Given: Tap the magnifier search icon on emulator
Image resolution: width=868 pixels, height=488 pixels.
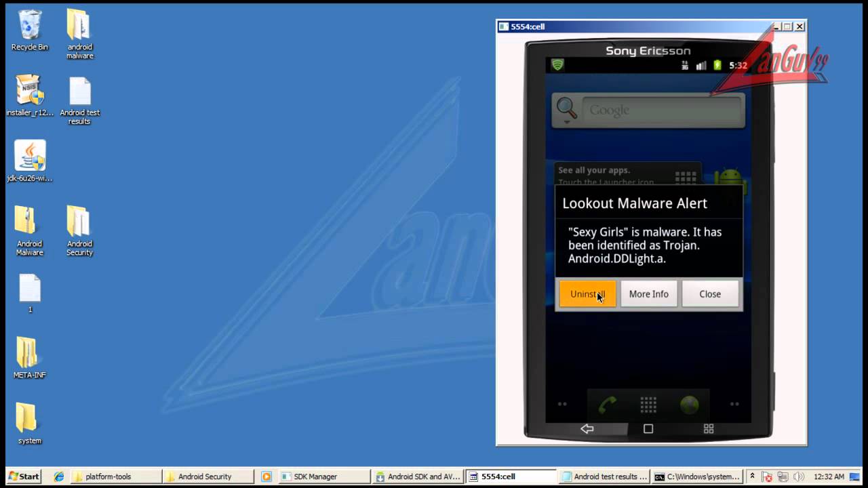Looking at the screenshot, I should pos(567,108).
